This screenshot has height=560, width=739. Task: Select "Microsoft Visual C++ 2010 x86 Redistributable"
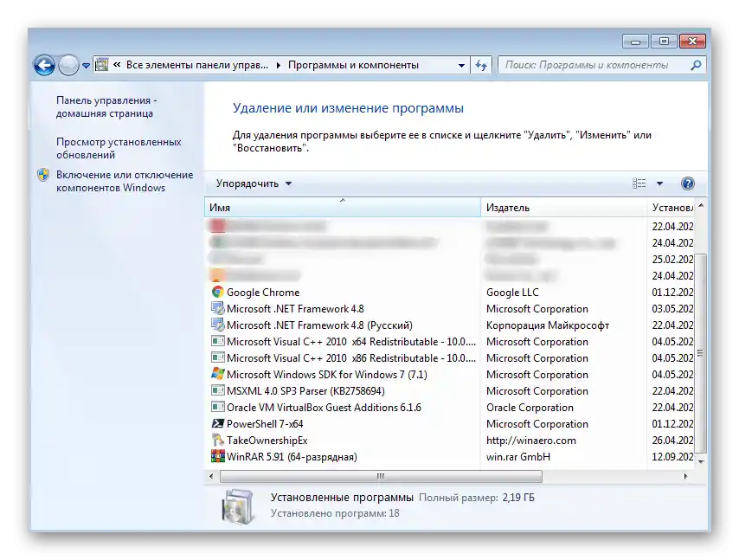(x=449, y=358)
